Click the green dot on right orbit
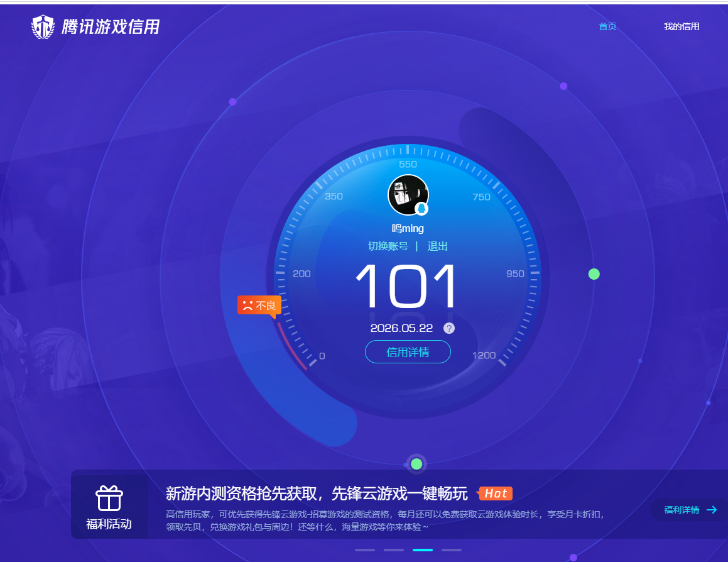 point(594,274)
